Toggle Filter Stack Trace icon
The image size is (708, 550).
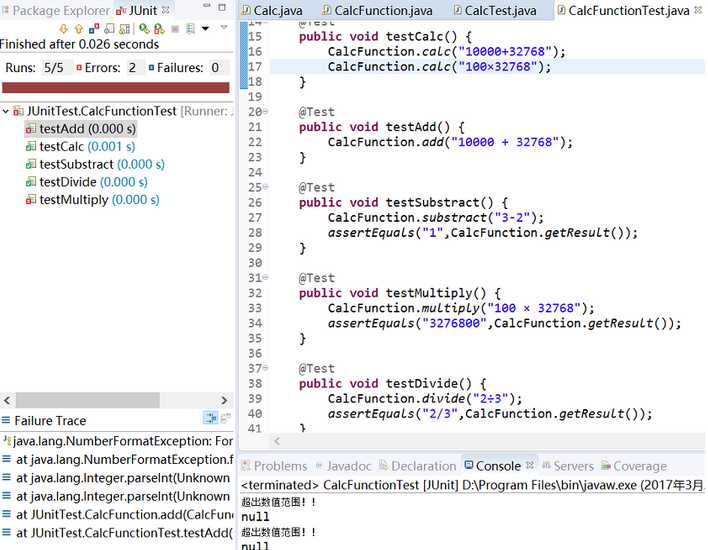[210, 418]
